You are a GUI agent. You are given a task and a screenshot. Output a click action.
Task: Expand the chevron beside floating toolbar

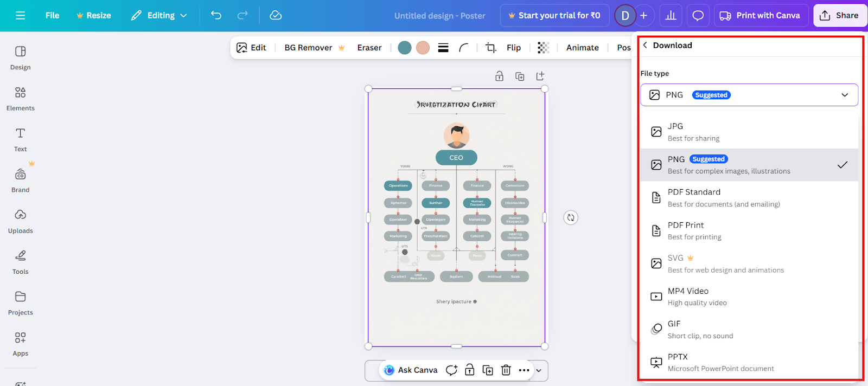tap(539, 371)
